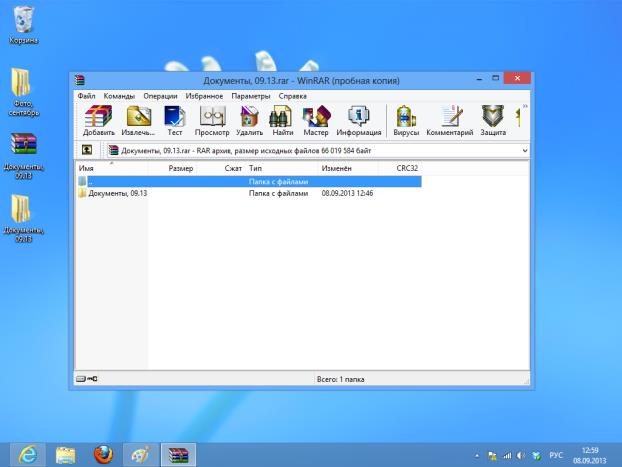Select the Документы, 09.13 RAR archive desktop icon
The width and height of the screenshot is (622, 467).
tap(23, 156)
